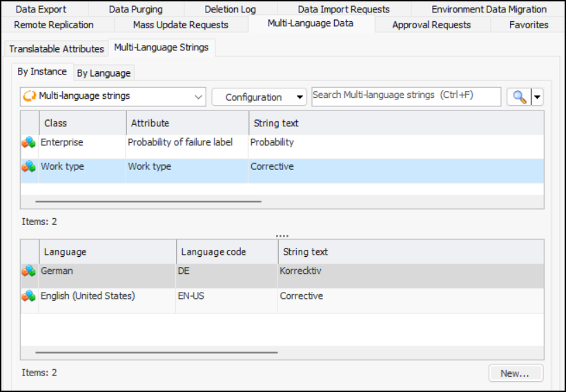Click the New... button

(515, 373)
